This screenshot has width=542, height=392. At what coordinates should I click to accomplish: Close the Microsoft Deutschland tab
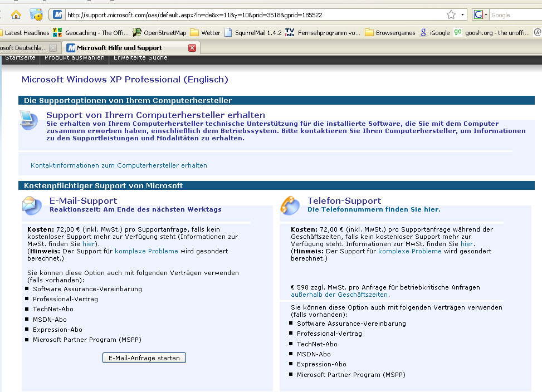(53, 48)
